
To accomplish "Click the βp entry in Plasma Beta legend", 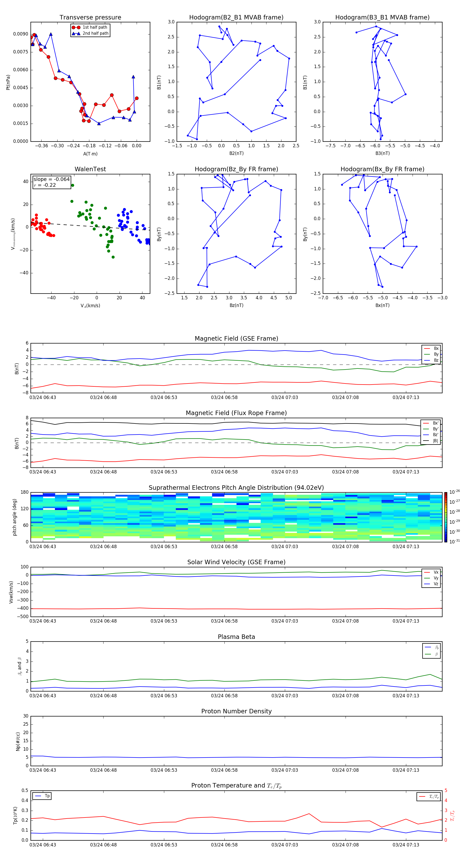I will pyautogui.click(x=431, y=647).
